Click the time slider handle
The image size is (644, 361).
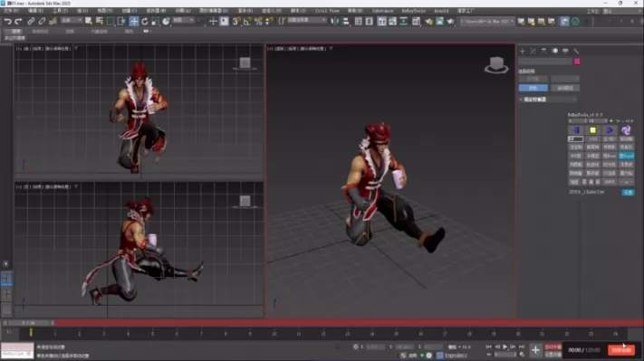tap(29, 323)
